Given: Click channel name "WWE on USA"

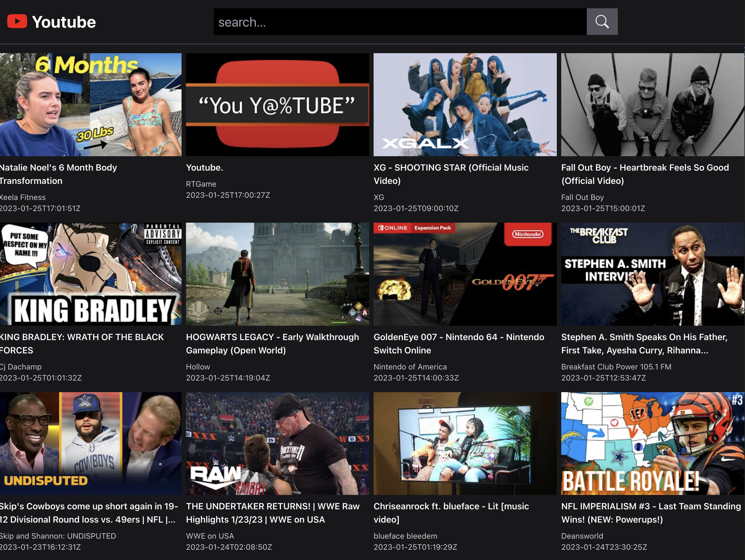Looking at the screenshot, I should tap(210, 536).
